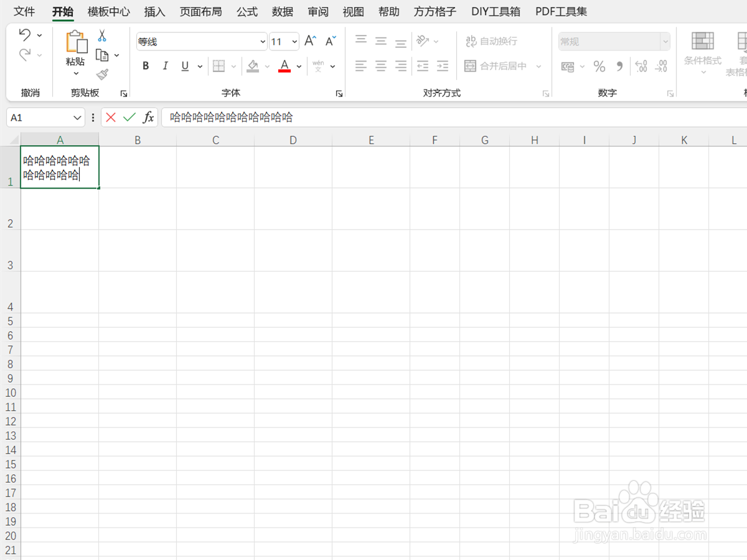Switch to the 页面布局 tab
Viewport: 747px width, 560px height.
point(200,11)
